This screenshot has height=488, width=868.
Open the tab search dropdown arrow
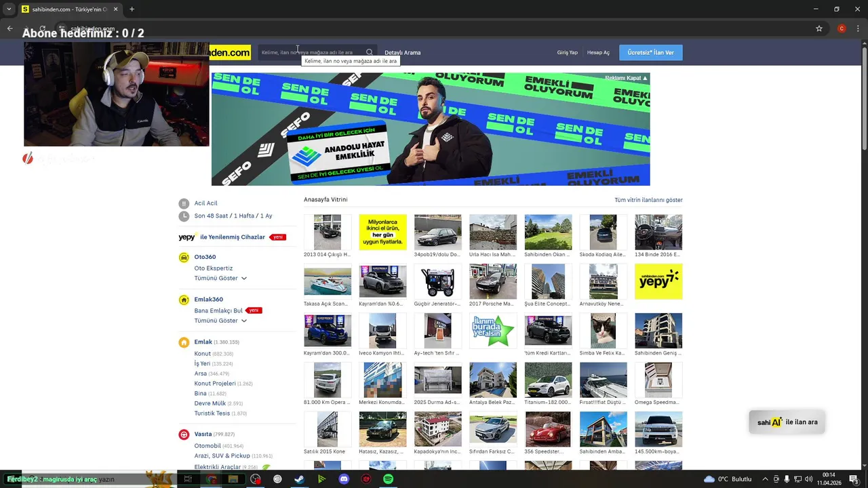[9, 9]
